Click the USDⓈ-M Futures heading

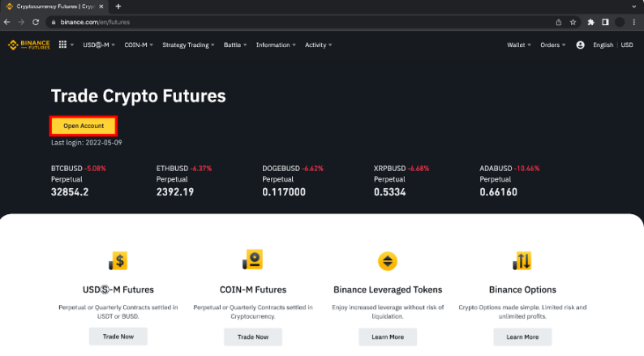[x=118, y=290]
